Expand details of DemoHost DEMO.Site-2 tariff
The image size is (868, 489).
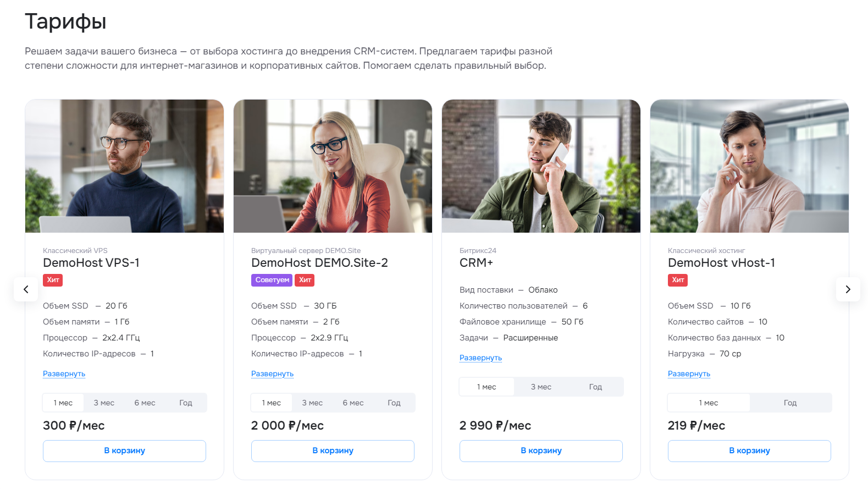272,374
